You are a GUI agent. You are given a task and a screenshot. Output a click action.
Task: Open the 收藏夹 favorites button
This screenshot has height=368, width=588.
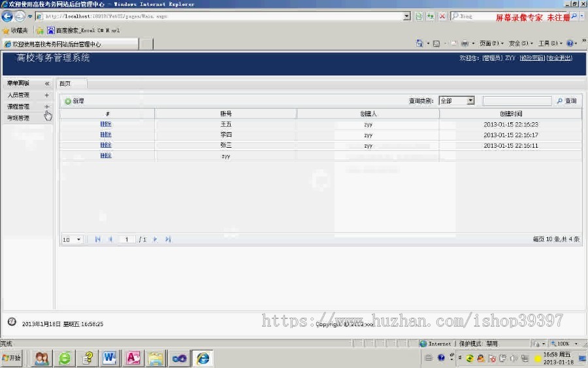(x=15, y=30)
